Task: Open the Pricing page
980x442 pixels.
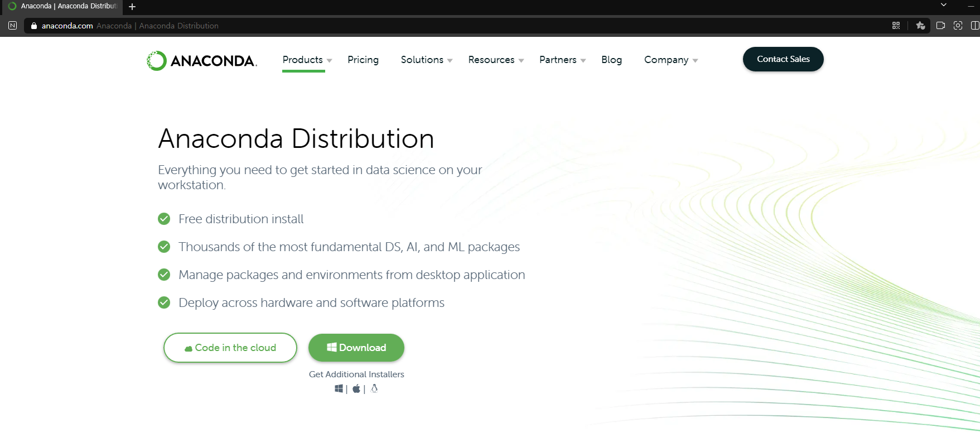Action: [x=363, y=60]
